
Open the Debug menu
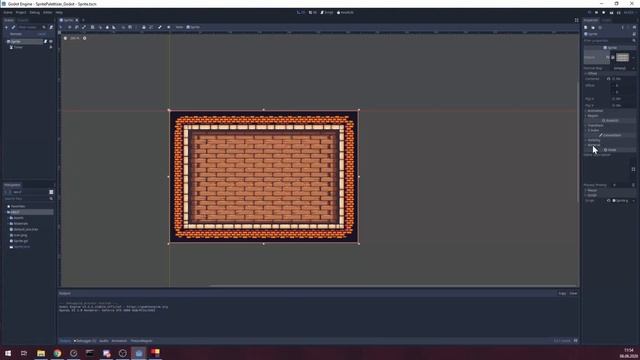tap(35, 13)
